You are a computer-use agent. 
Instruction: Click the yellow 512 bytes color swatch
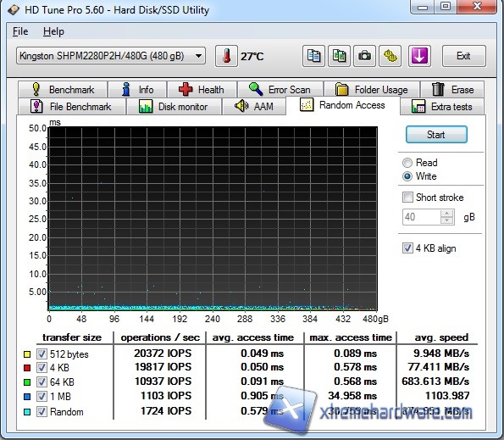[x=27, y=354]
